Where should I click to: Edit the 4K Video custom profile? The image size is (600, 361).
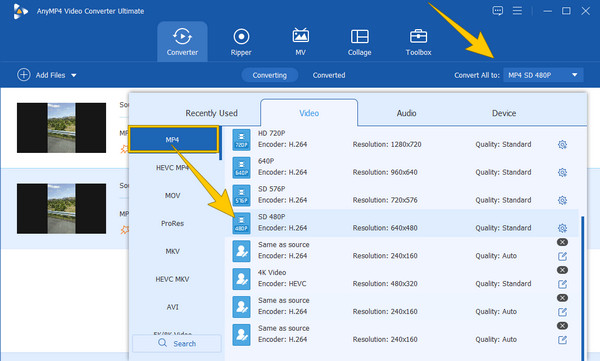562,284
